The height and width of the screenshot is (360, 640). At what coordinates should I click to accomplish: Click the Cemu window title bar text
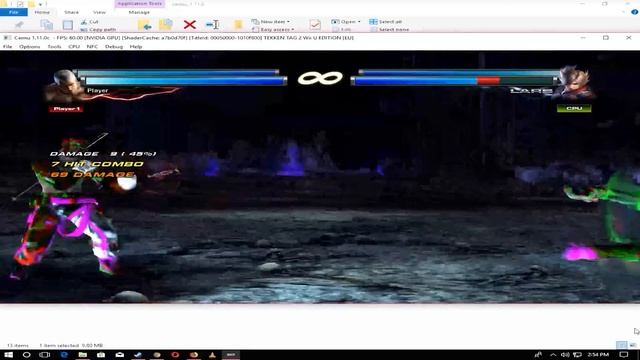coord(184,38)
